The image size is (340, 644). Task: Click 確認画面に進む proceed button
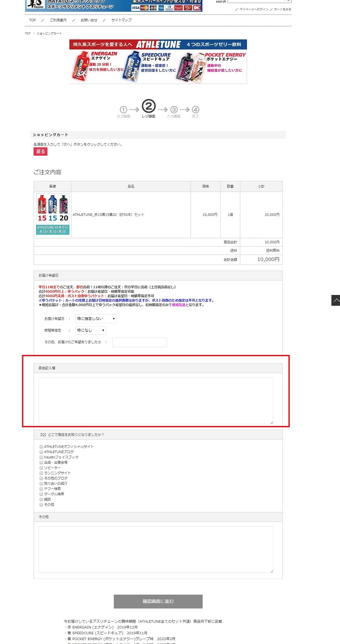[158, 601]
